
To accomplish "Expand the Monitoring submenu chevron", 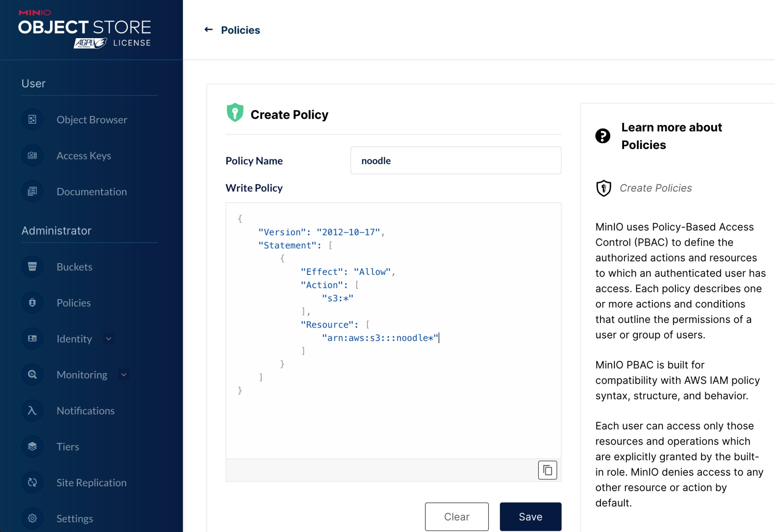I will pyautogui.click(x=124, y=374).
